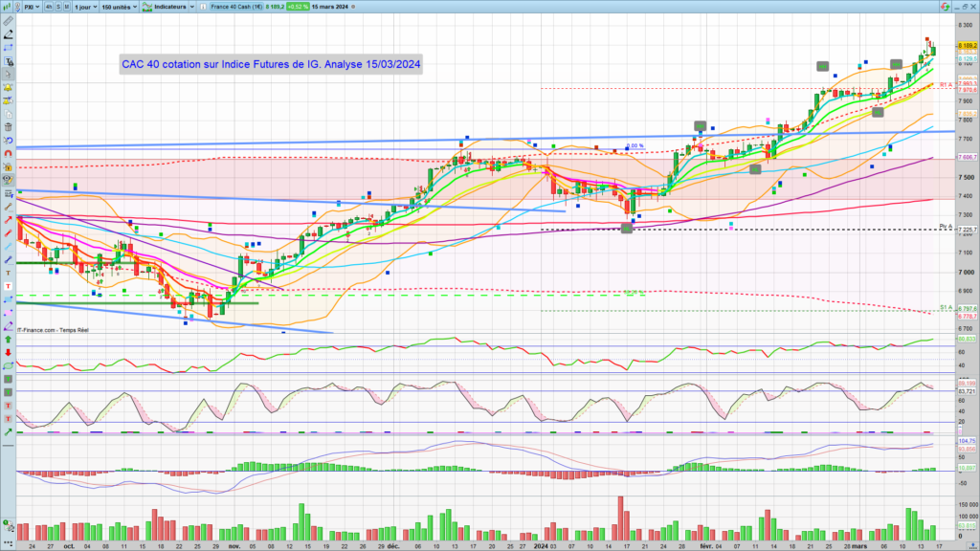Click the 'France 40 Cash (1€)' instrument name
Screen dimensions: 980x551
[x=236, y=7]
